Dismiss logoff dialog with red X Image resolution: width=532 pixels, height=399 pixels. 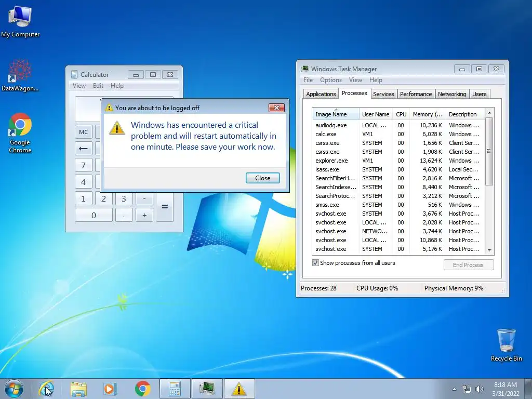point(276,108)
